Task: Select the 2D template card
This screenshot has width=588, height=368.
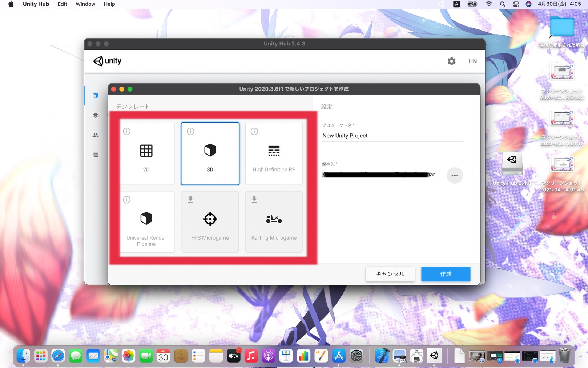Action: point(147,153)
